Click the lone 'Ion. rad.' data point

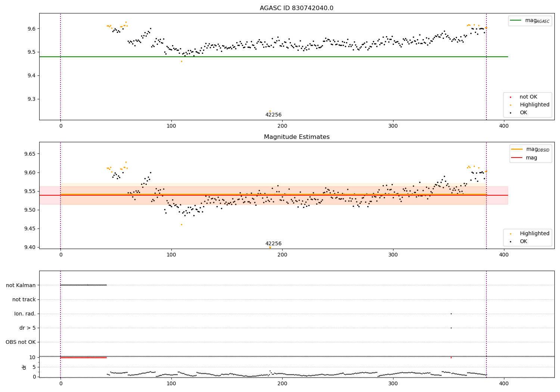tap(451, 314)
